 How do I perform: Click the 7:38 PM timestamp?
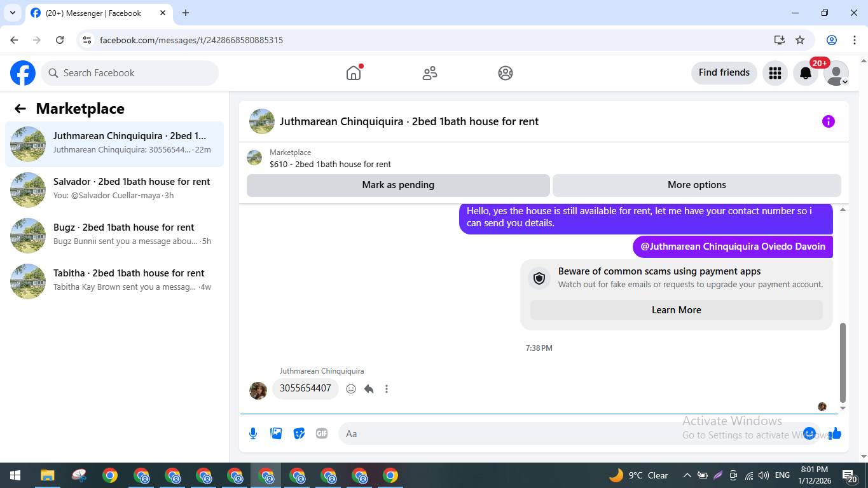[x=539, y=348]
